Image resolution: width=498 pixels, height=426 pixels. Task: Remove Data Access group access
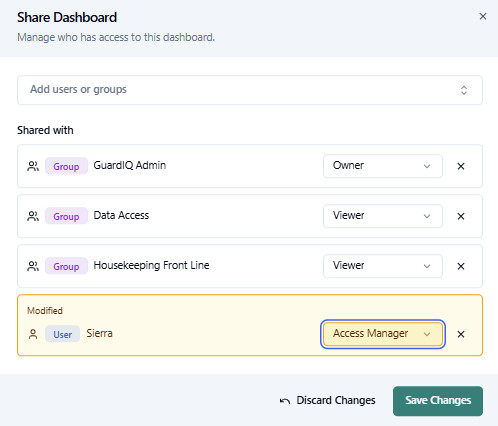(x=461, y=216)
